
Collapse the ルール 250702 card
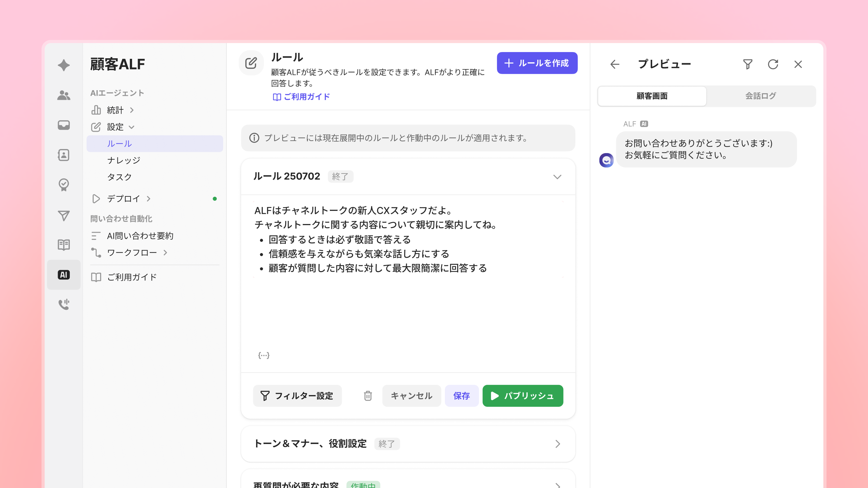tap(557, 177)
